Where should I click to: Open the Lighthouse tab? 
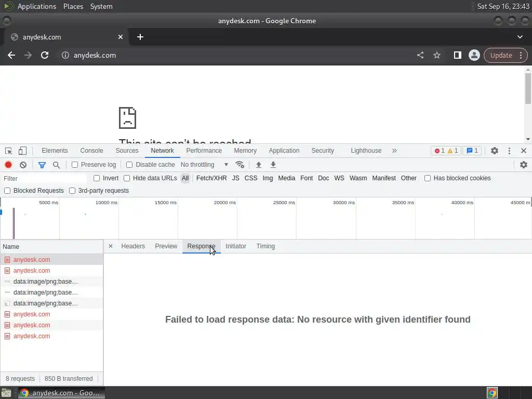pyautogui.click(x=366, y=151)
